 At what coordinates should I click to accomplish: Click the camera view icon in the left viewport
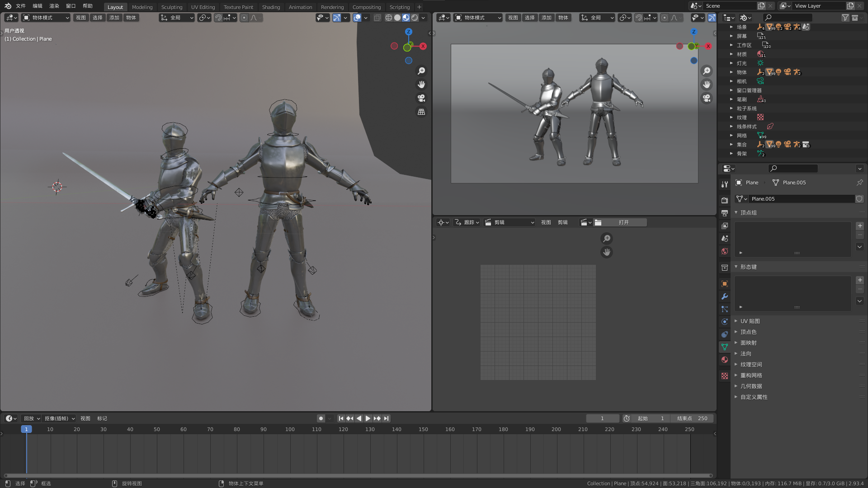(x=421, y=98)
